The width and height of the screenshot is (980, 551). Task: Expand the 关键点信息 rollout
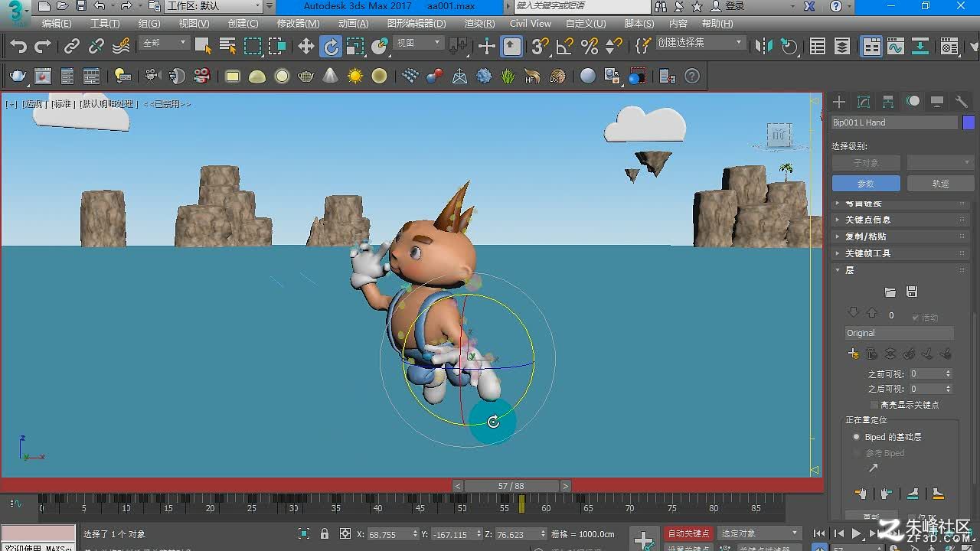[x=901, y=220]
